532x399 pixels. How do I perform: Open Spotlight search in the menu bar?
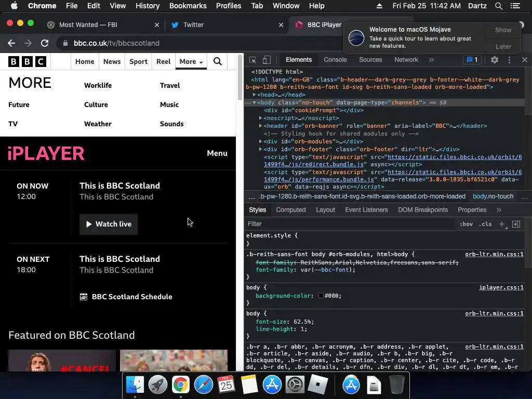coord(498,6)
